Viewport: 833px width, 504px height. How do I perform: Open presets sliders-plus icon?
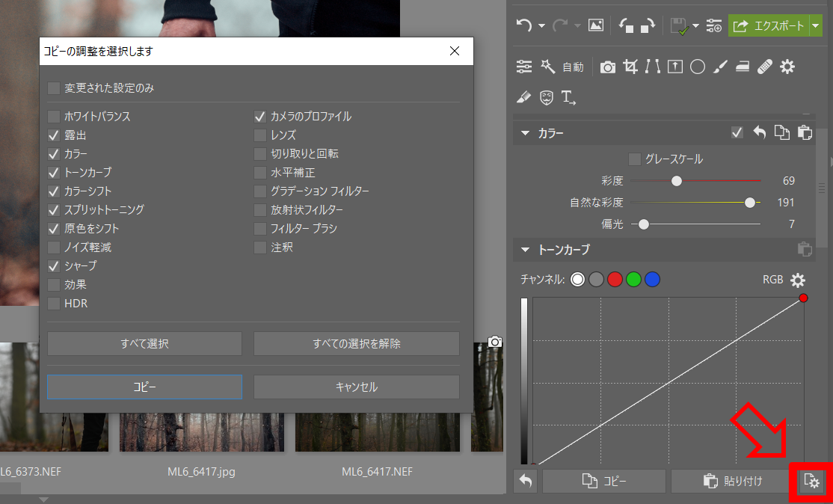click(x=714, y=25)
